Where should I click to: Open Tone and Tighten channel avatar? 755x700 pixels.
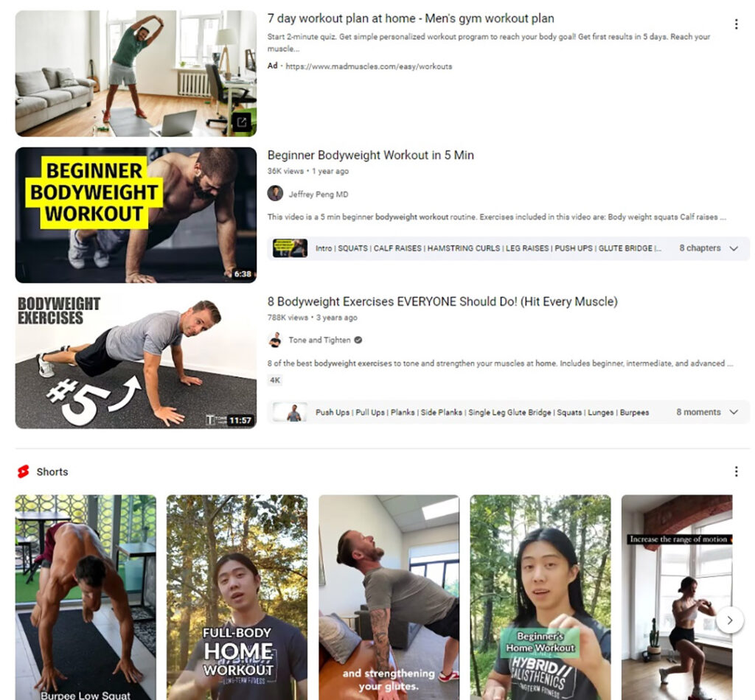click(275, 340)
